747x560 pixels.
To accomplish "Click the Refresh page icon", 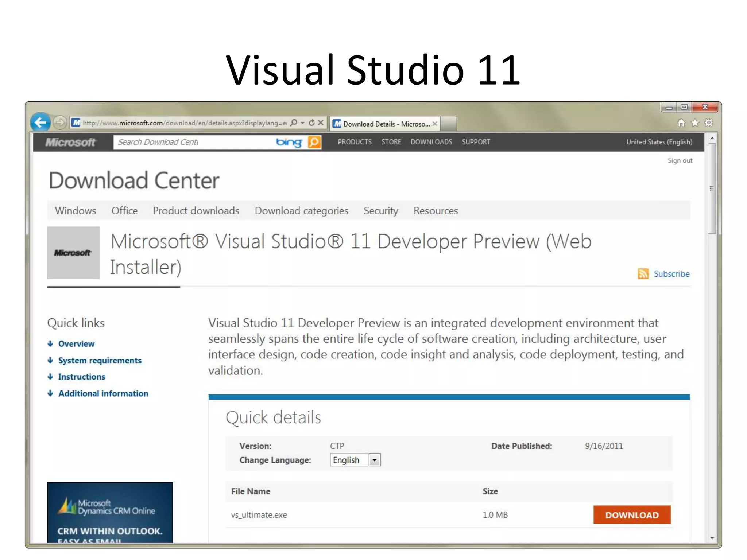I will (311, 123).
